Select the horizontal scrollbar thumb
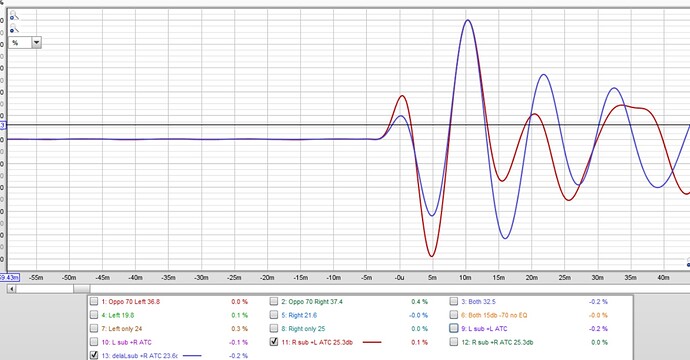Screen dimensions: 690x360 tap(81, 289)
